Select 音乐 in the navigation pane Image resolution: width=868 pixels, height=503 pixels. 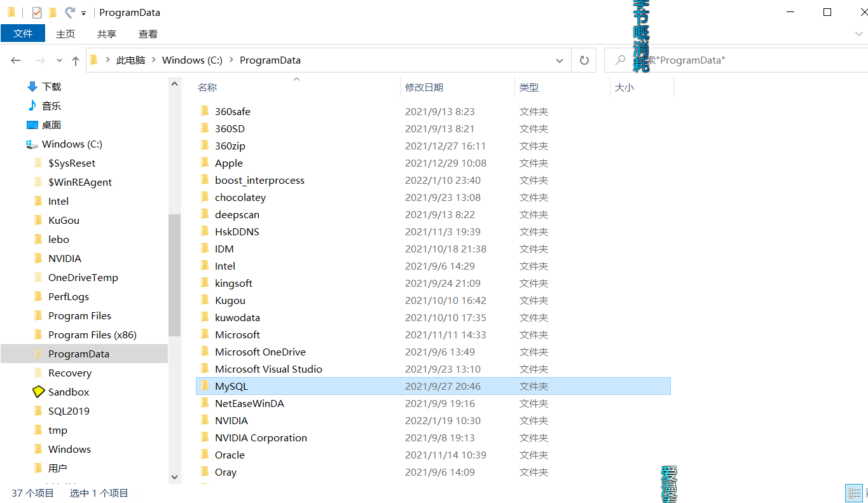pyautogui.click(x=52, y=106)
